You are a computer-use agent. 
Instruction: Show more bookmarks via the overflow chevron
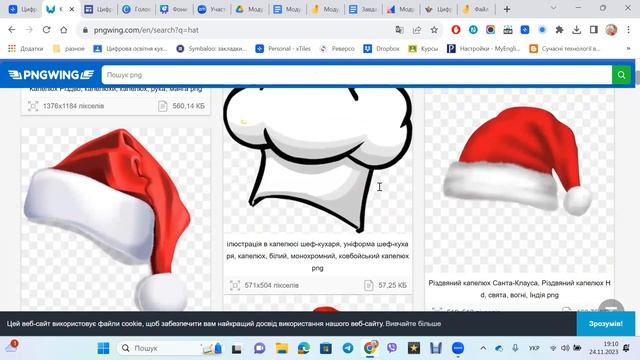coord(628,49)
